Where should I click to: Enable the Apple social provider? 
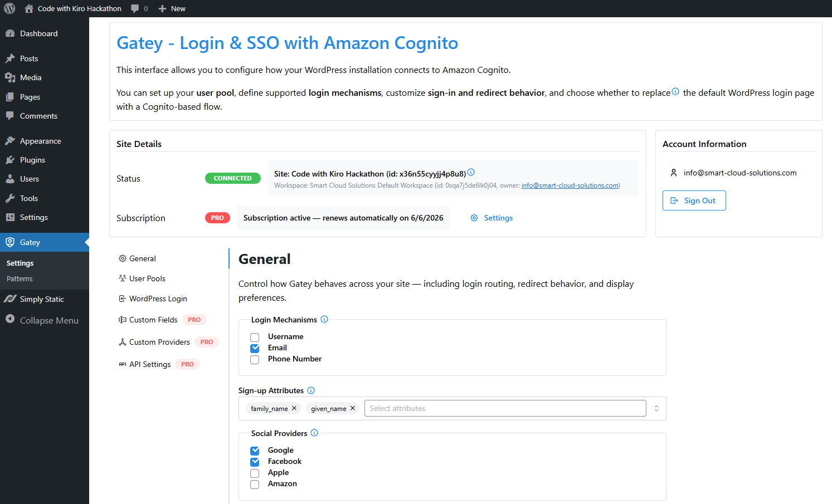pyautogui.click(x=255, y=473)
